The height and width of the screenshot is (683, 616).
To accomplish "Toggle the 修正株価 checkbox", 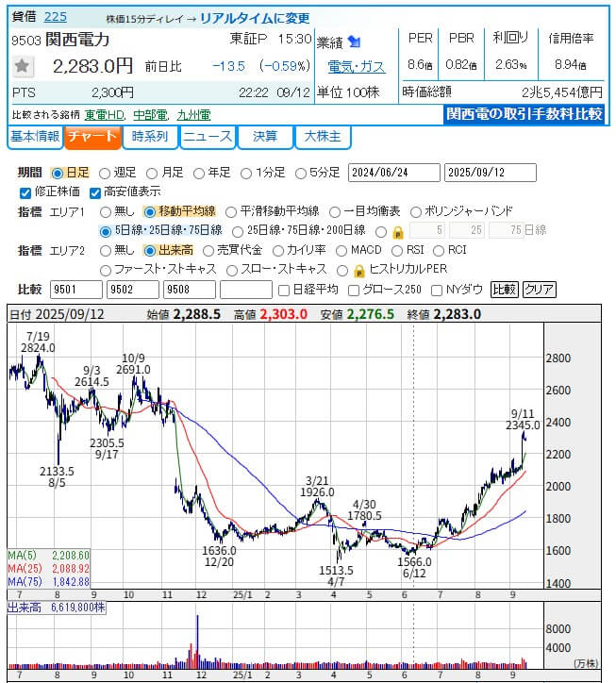I will tap(25, 192).
